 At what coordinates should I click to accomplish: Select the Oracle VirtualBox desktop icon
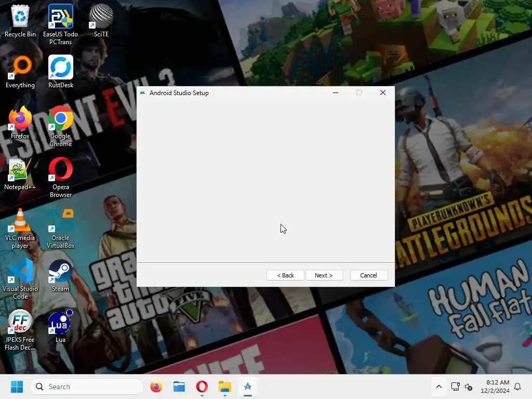click(x=61, y=228)
